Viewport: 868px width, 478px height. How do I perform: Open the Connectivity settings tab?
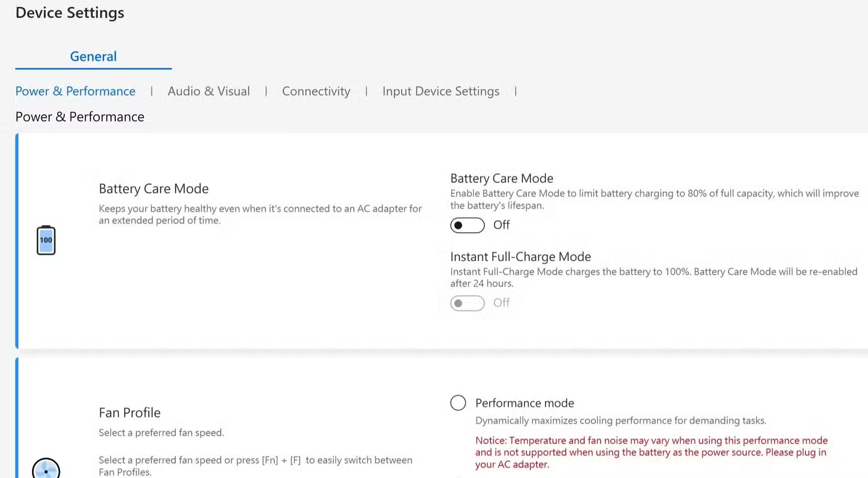316,91
